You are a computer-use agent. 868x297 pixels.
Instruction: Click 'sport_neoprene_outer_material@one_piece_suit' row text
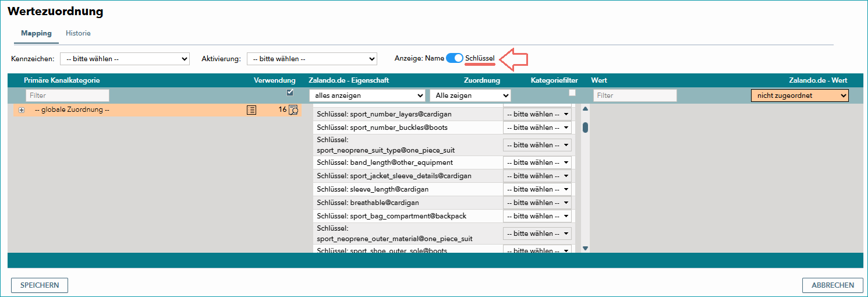click(x=395, y=239)
